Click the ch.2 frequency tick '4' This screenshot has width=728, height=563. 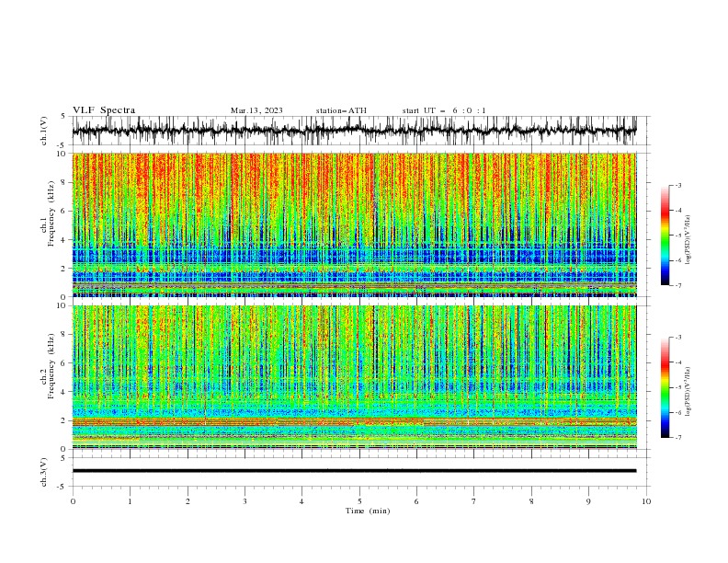(x=64, y=392)
